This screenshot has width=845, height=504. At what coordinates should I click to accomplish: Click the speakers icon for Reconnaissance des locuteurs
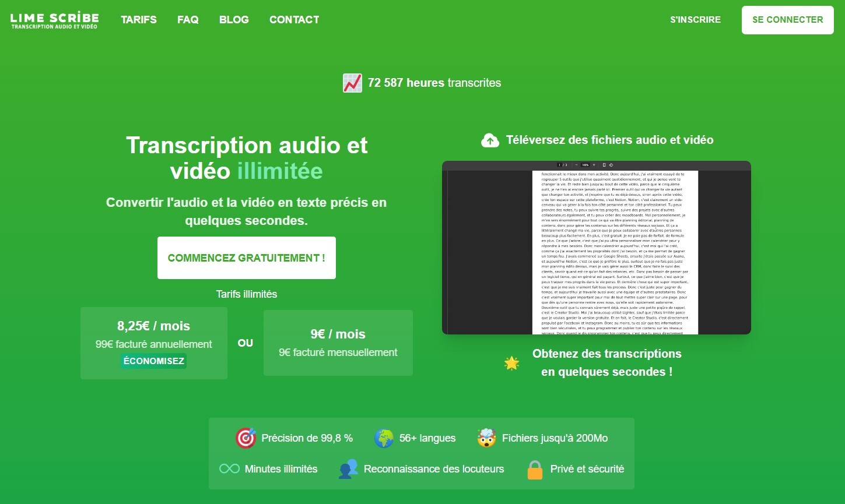click(x=348, y=469)
